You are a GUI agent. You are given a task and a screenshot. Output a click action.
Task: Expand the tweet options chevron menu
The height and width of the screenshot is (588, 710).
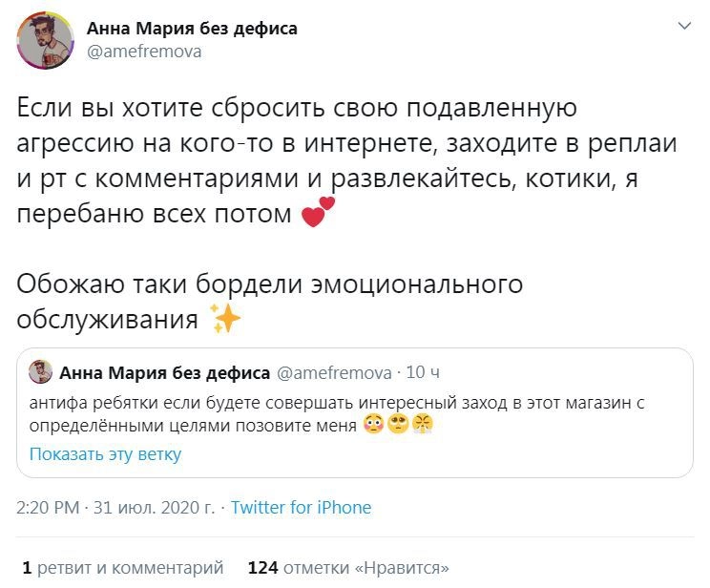click(x=683, y=27)
